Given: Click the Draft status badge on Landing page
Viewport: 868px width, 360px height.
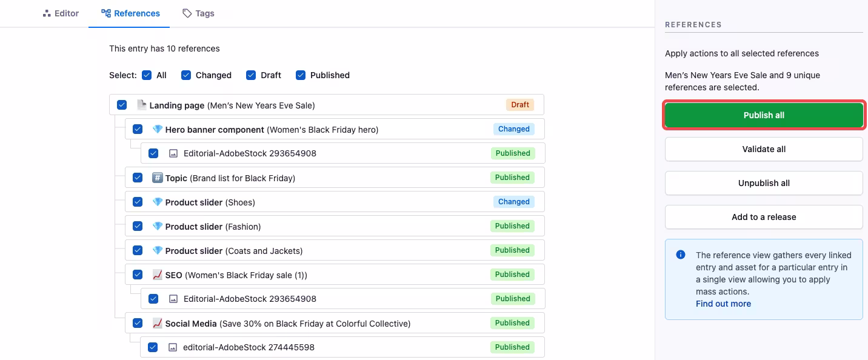Looking at the screenshot, I should pyautogui.click(x=520, y=105).
